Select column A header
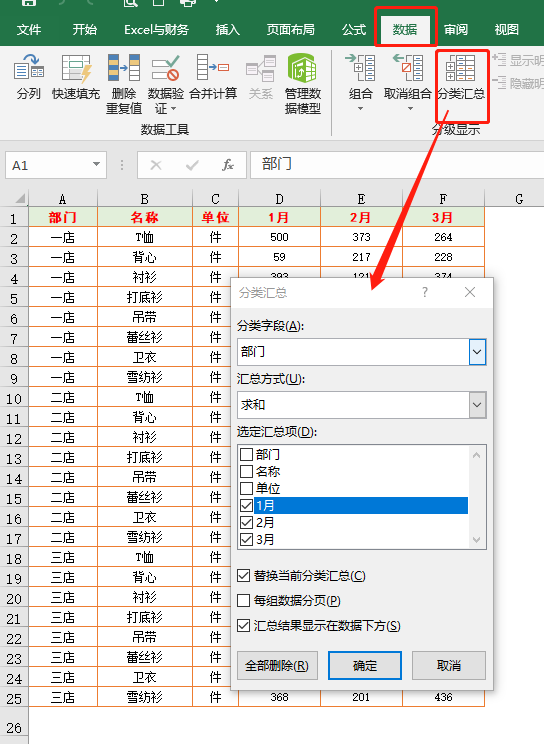This screenshot has width=544, height=744. (63, 198)
